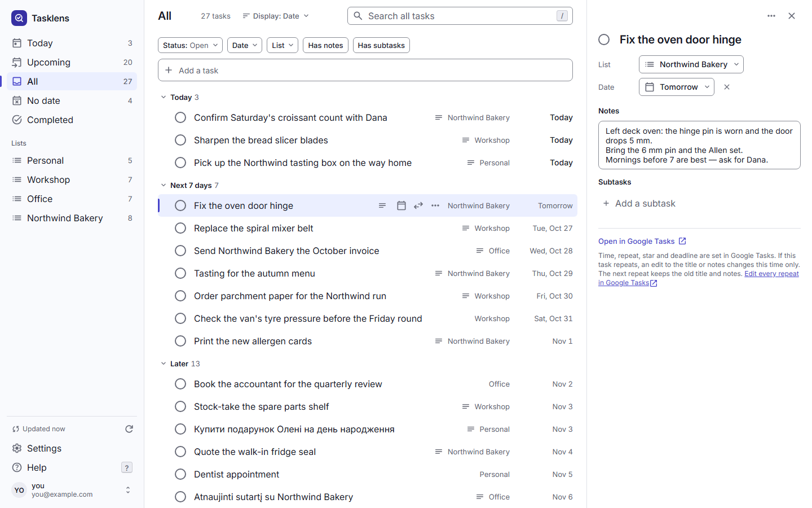This screenshot has width=812, height=508.
Task: Tick the completion circle in detail panel title
Action: [x=604, y=40]
